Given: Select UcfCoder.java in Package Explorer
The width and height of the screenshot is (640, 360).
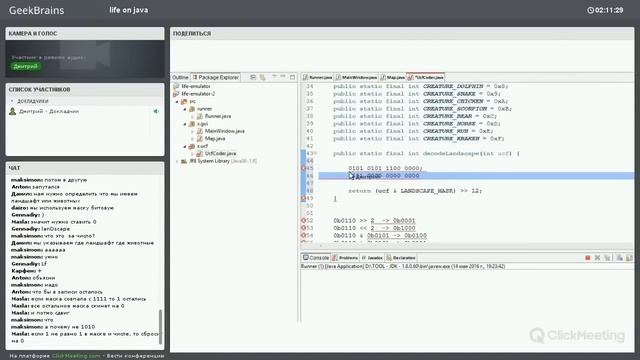Looking at the screenshot, I should coord(220,154).
